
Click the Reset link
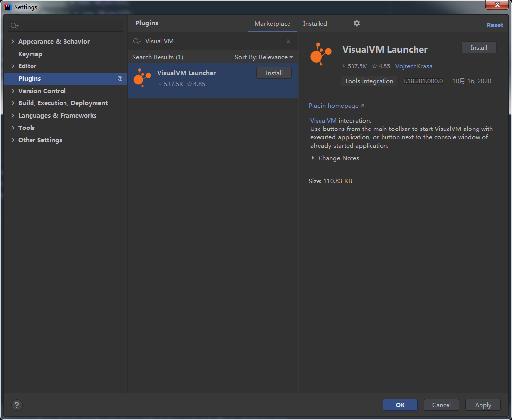click(x=495, y=25)
